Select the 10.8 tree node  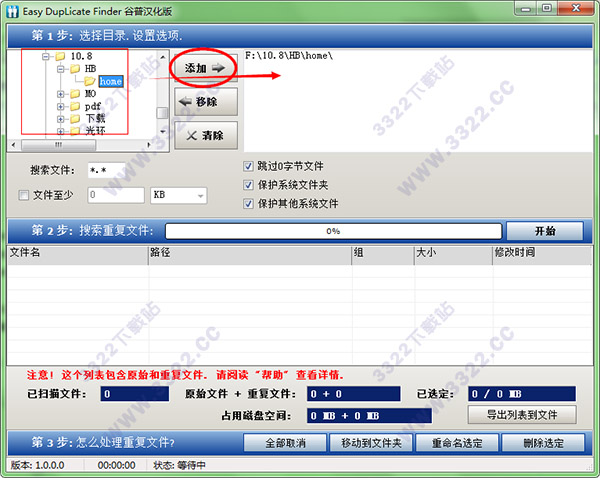(82, 56)
